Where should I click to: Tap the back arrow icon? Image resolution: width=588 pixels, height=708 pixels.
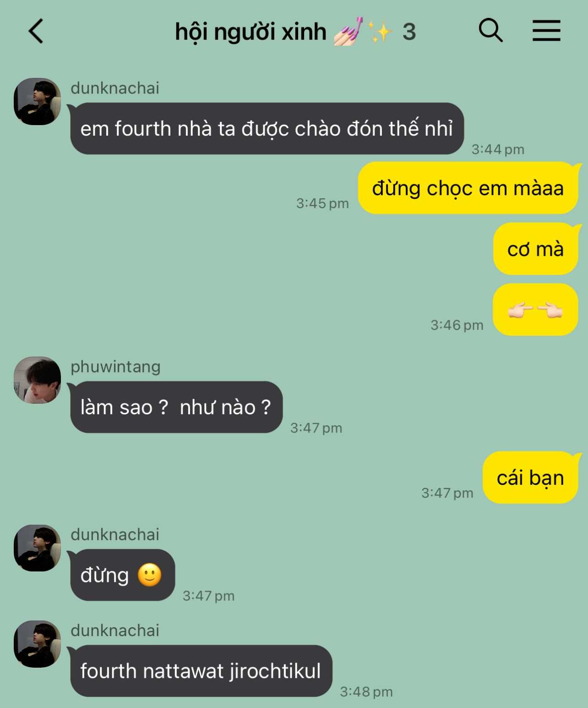point(36,31)
